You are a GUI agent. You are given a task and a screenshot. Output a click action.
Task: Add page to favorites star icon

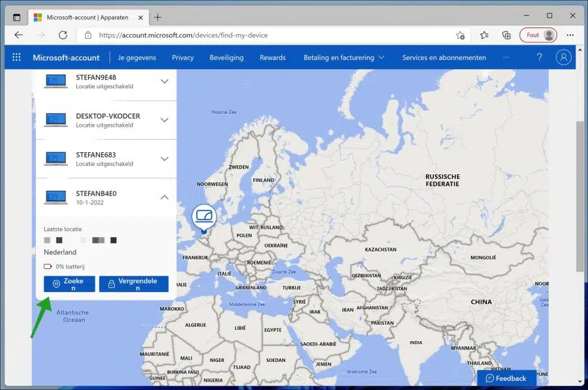(461, 35)
